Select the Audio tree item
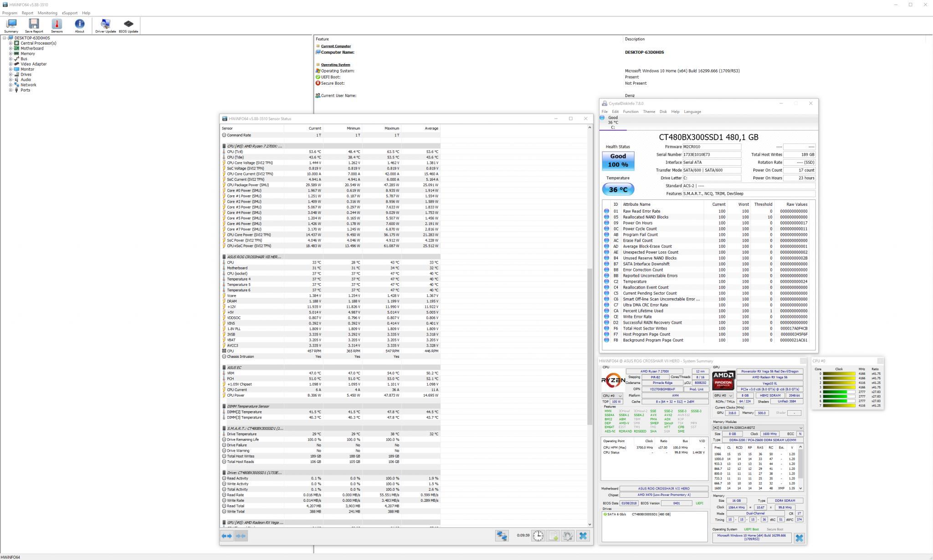The height and width of the screenshot is (560, 933). tap(26, 80)
